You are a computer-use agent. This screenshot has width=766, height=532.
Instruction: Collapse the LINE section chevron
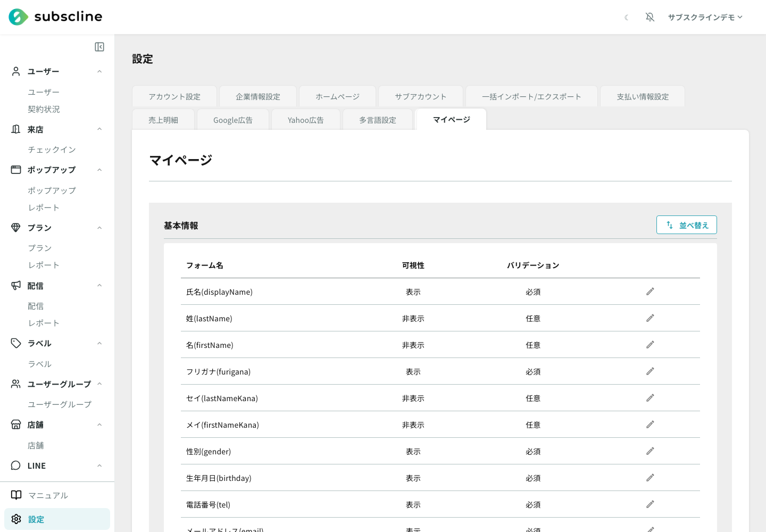tap(99, 465)
